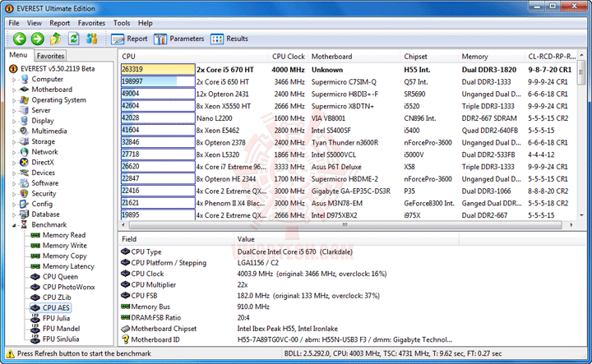
Task: Select the Operating System Windows icon
Action: pyautogui.click(x=25, y=100)
